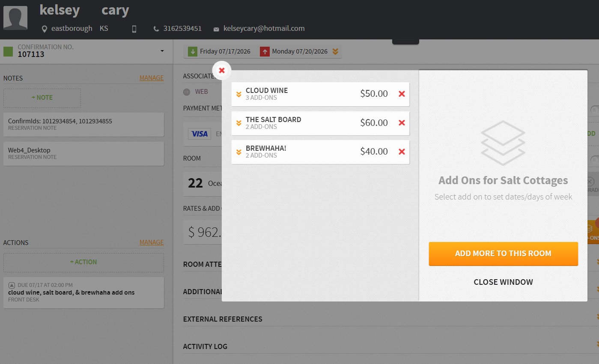Screen dimensions: 599x364
Task: Click the Brewhaha! $40.00 price
Action: pos(374,152)
